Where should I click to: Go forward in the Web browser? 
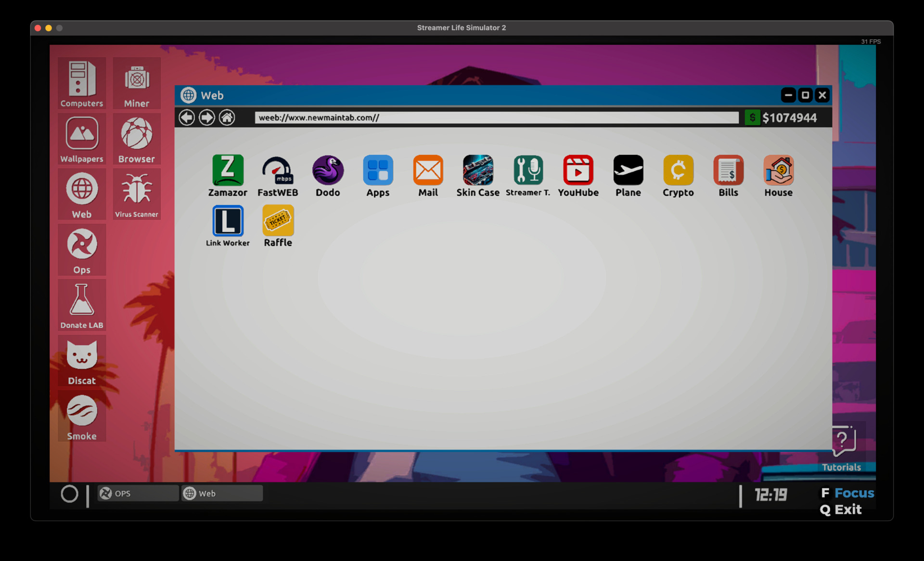pos(207,117)
